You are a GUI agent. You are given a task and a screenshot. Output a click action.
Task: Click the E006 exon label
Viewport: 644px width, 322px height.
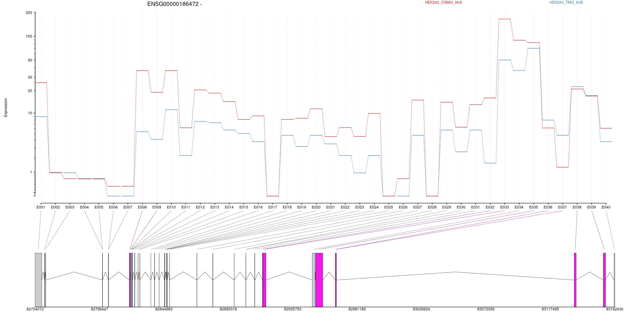click(x=113, y=207)
